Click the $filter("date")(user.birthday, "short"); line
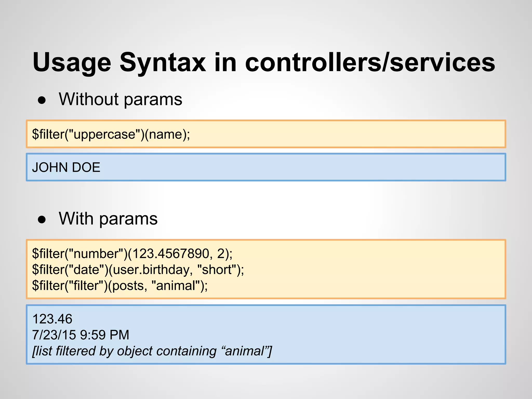532x399 pixels. point(138,270)
